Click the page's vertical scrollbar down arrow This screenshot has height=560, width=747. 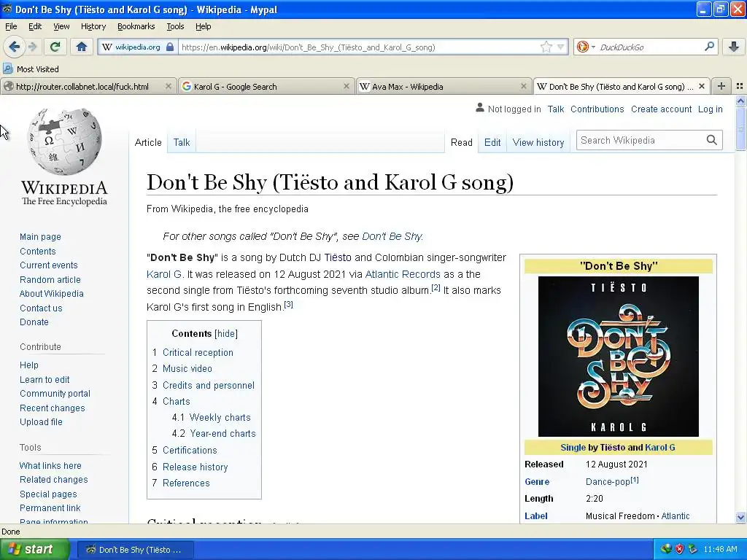point(740,517)
